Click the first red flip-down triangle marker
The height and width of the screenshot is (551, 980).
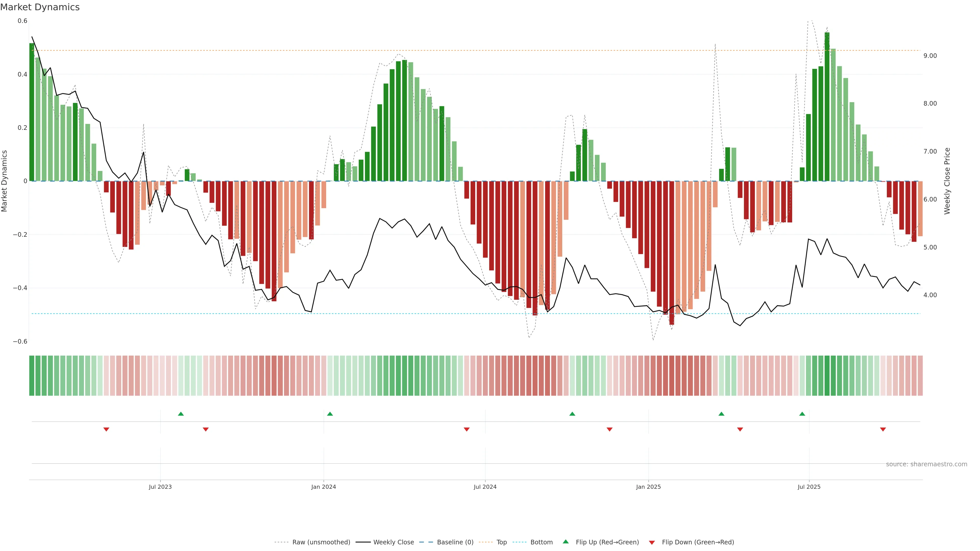coord(106,429)
